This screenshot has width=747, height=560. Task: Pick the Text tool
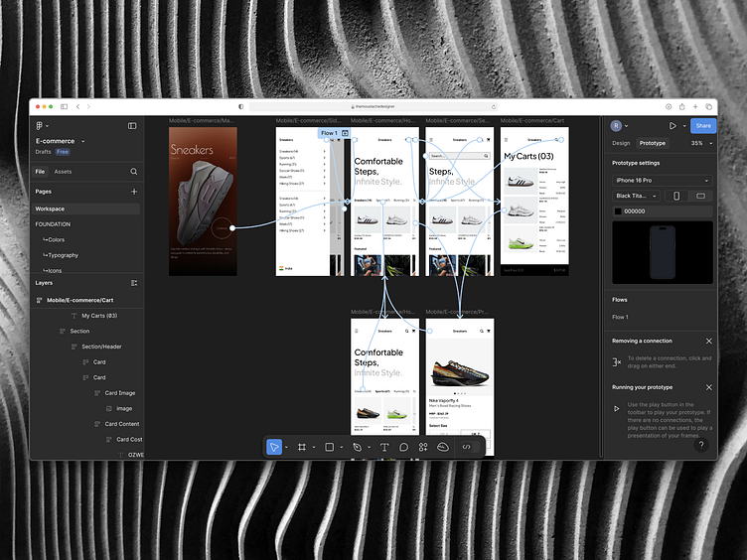pyautogui.click(x=384, y=447)
